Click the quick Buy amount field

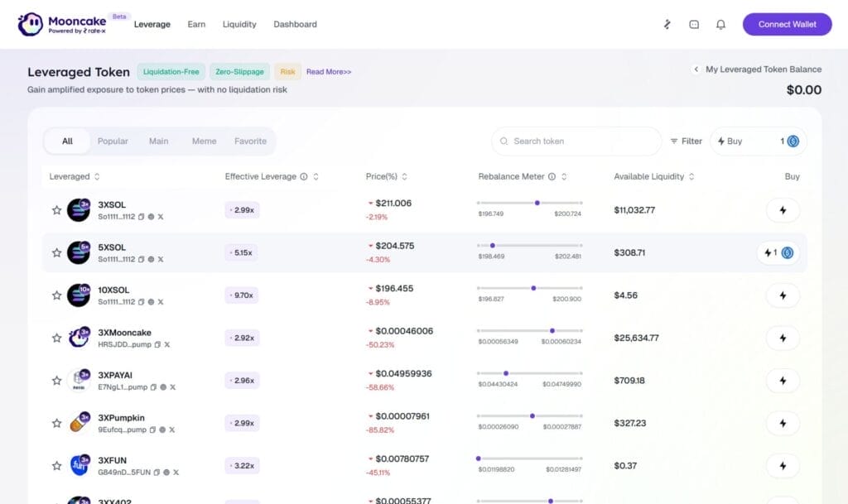(758, 141)
